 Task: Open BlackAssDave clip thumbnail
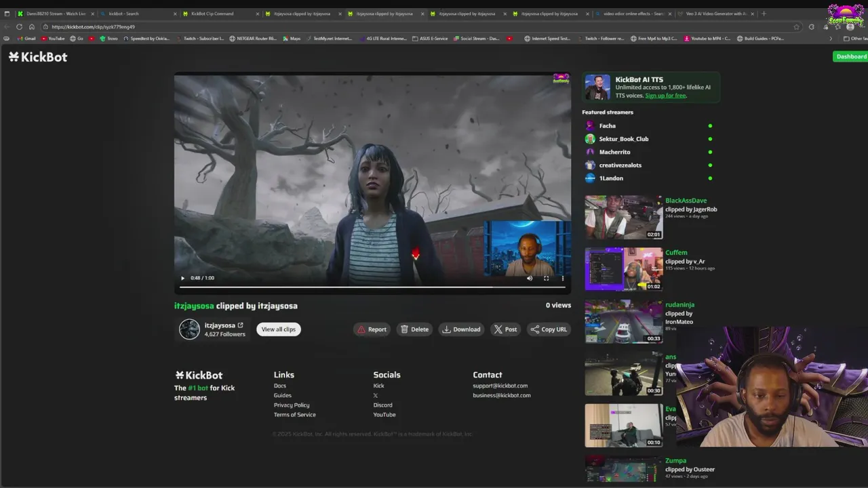coord(623,218)
